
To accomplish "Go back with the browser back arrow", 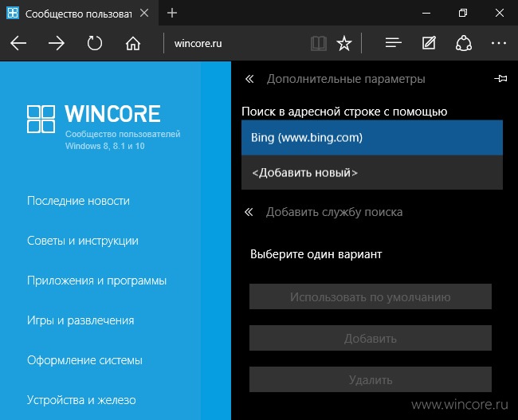I will [x=18, y=43].
